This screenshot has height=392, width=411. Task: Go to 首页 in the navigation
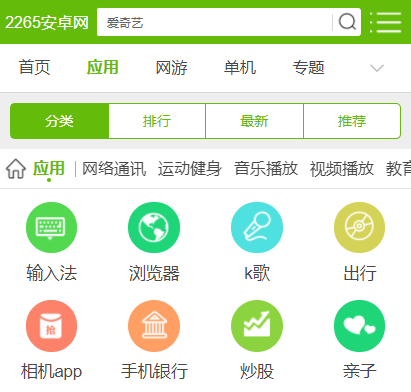tap(34, 68)
